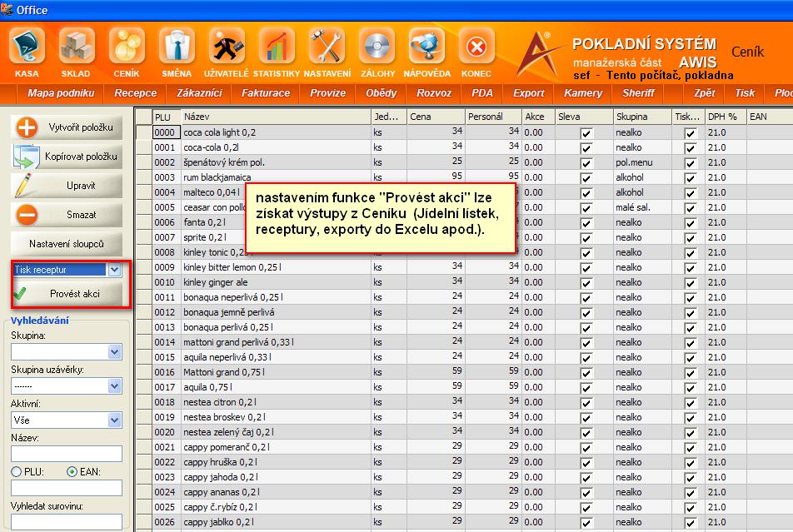Sort by the Název column header
Screen dimensions: 793x532
(x=276, y=117)
